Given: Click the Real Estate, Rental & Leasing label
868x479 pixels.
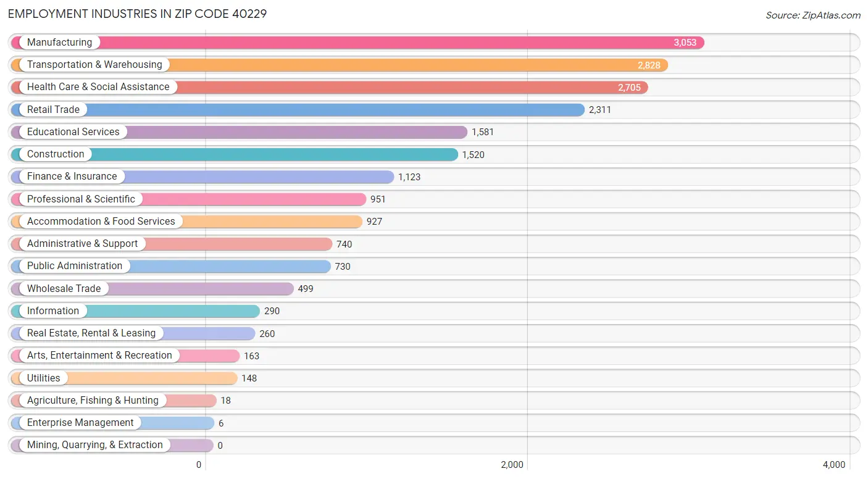Looking at the screenshot, I should click(91, 333).
